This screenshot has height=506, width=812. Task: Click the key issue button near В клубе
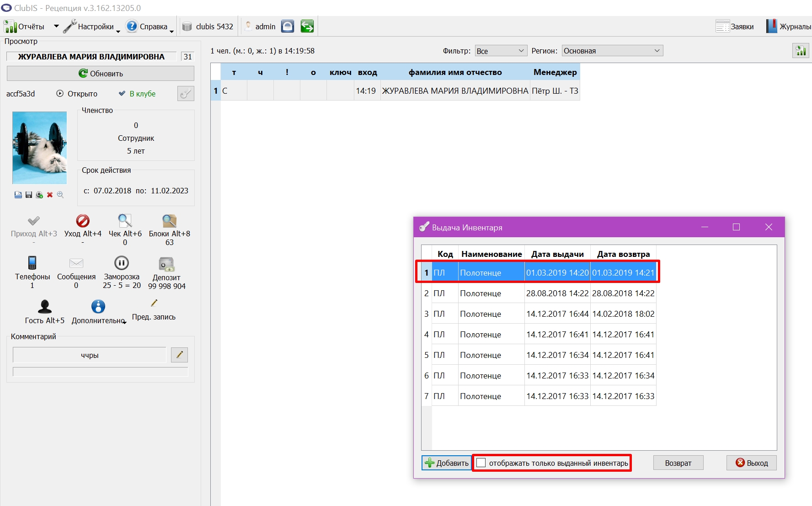point(186,94)
